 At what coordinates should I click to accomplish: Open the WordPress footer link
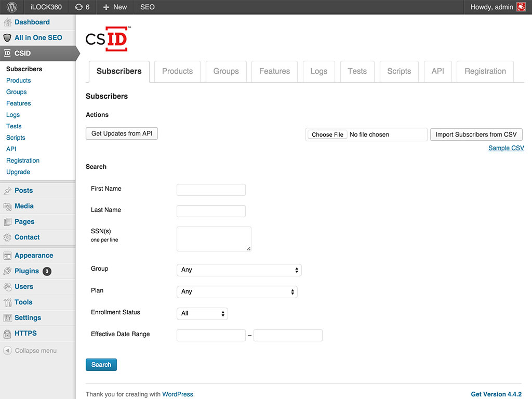click(178, 394)
